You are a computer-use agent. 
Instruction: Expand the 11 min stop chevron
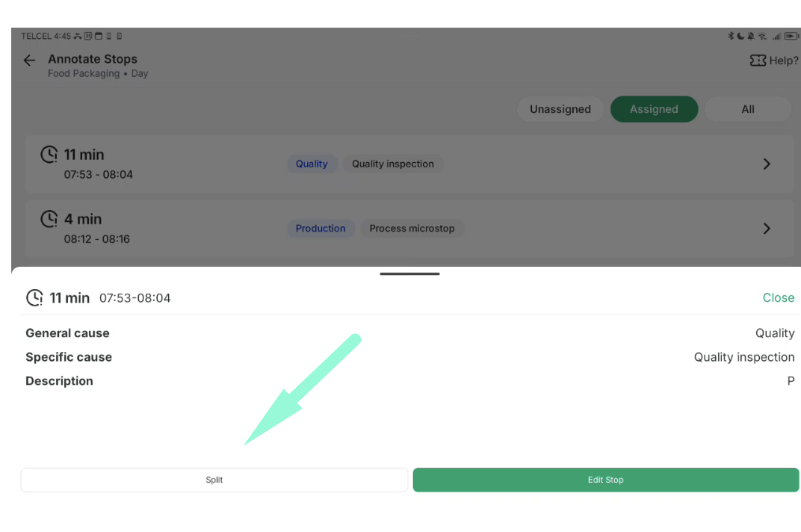(x=767, y=164)
